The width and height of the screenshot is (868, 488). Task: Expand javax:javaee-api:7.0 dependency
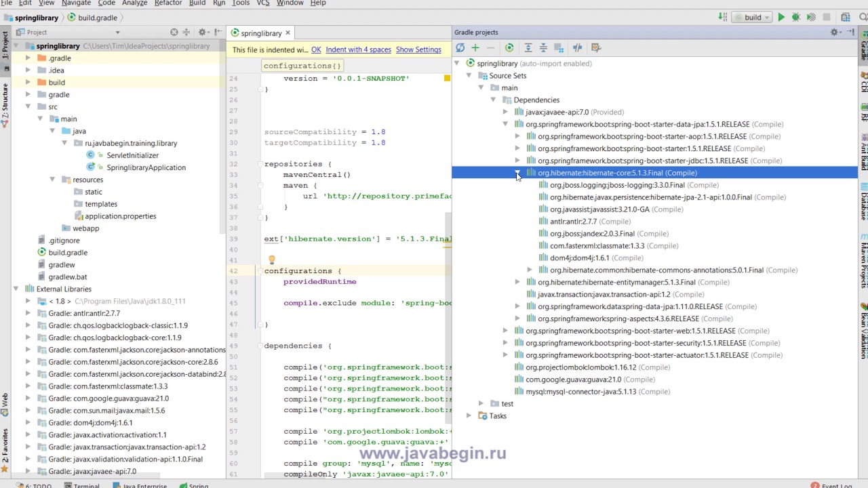505,112
